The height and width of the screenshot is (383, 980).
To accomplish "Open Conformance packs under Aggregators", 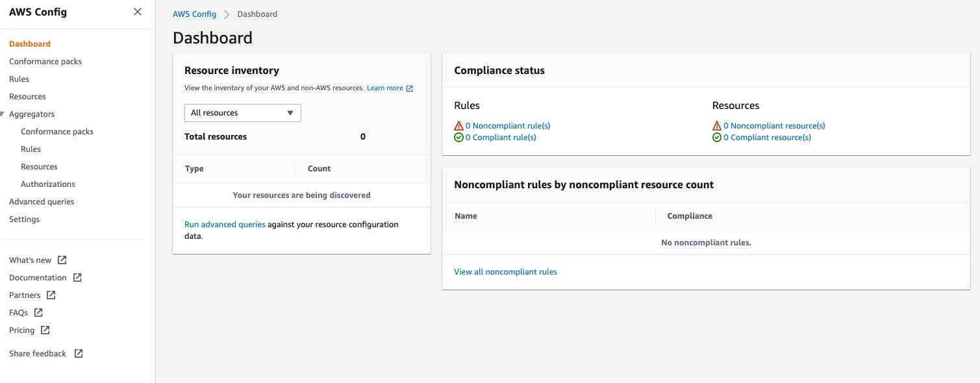I will (x=57, y=132).
